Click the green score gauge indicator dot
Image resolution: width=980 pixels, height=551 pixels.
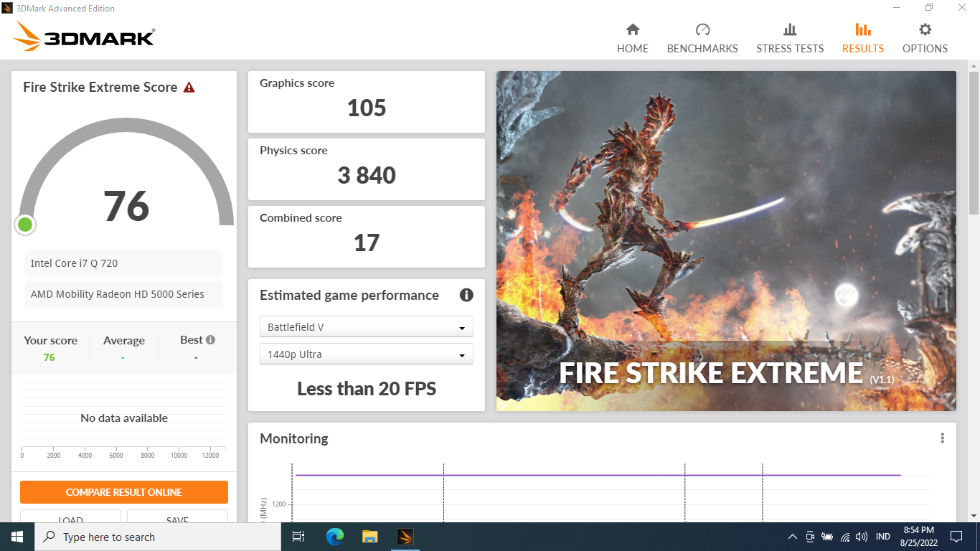[25, 225]
